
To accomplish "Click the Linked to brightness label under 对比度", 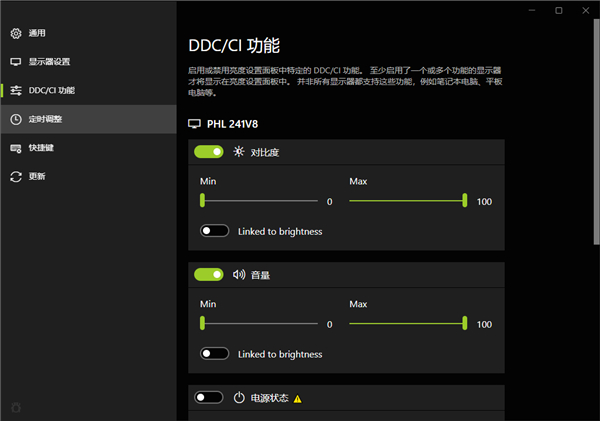I will 280,232.
